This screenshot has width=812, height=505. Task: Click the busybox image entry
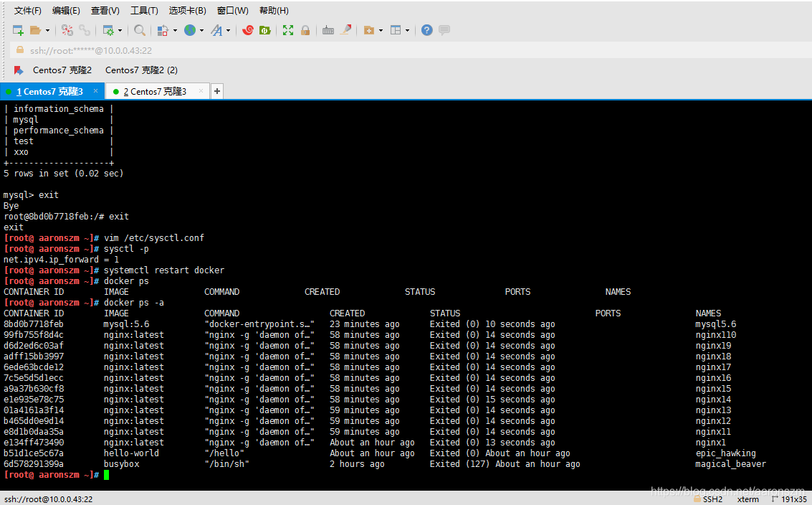121,464
